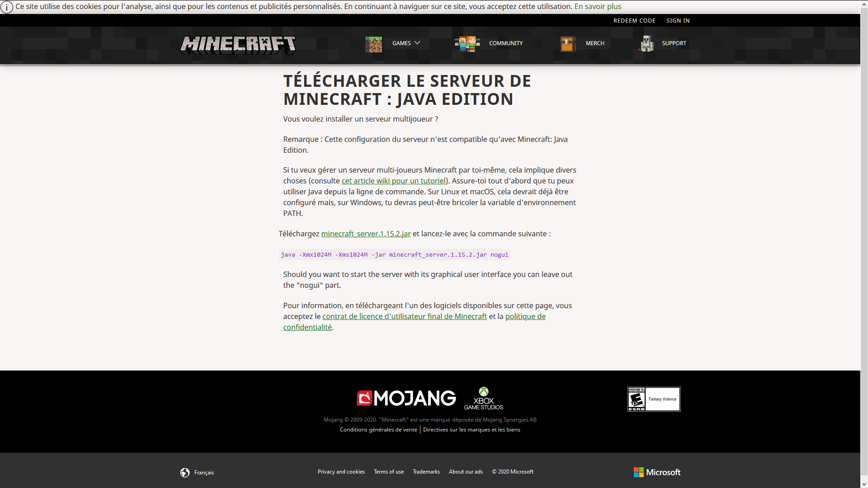Click the java command code line
The height and width of the screenshot is (488, 868).
pos(394,255)
